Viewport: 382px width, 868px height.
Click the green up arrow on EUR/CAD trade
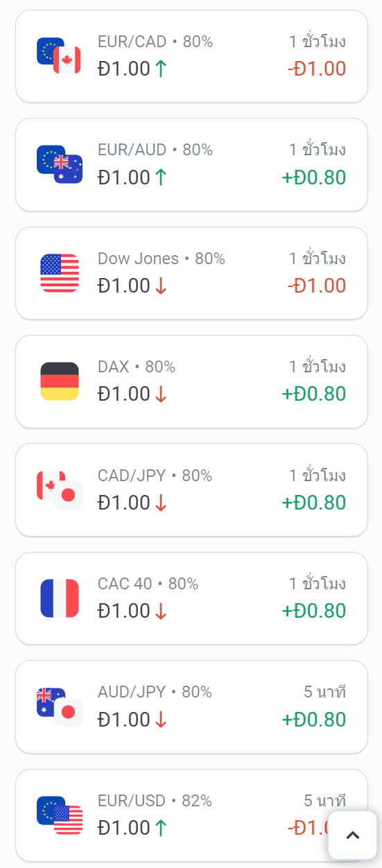click(x=161, y=69)
